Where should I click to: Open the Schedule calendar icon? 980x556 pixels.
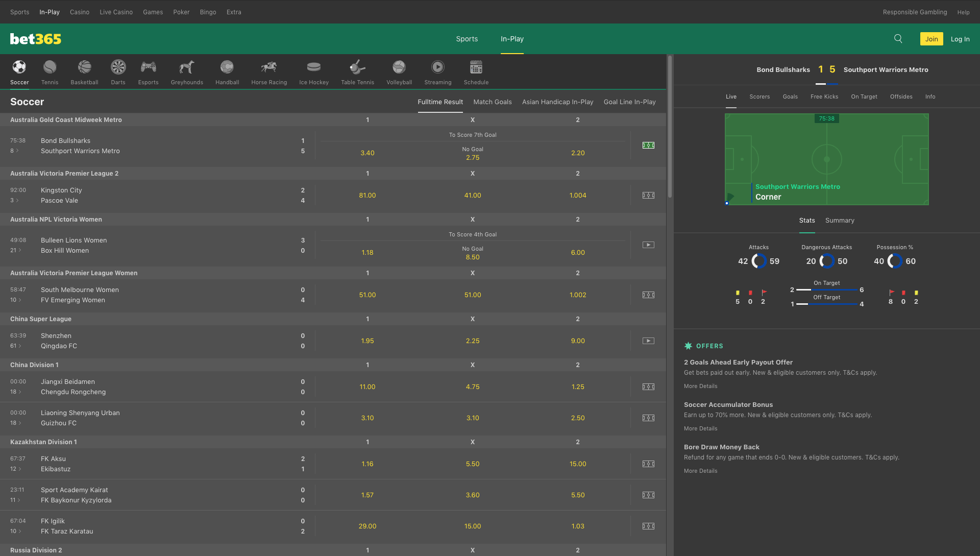click(x=476, y=67)
